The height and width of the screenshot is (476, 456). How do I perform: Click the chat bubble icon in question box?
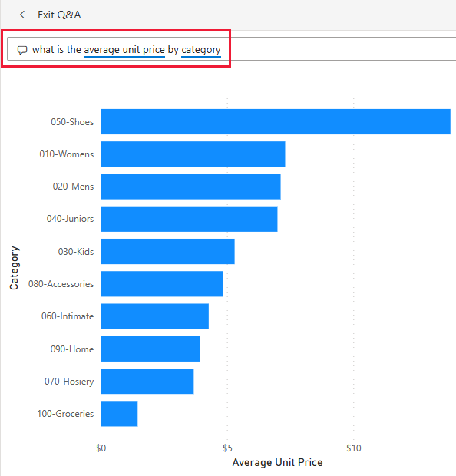click(22, 50)
